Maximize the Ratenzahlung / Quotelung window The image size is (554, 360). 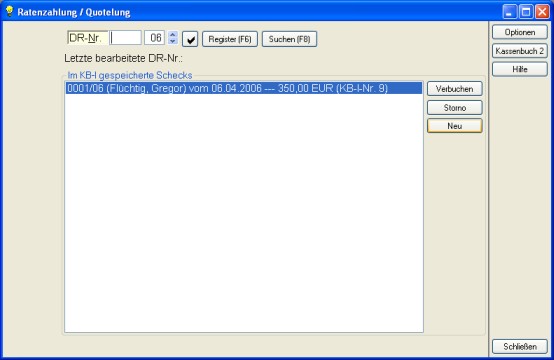526,12
